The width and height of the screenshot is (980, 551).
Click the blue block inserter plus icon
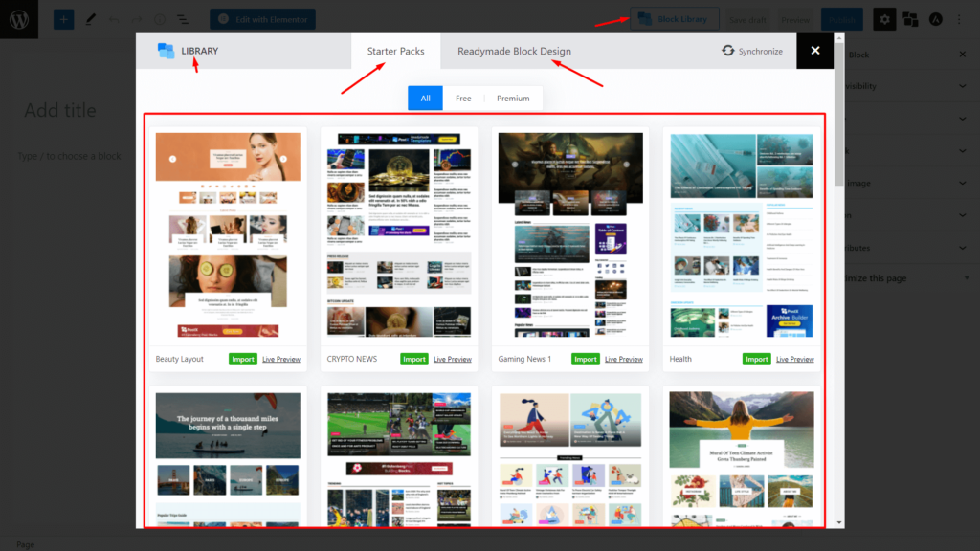tap(63, 19)
